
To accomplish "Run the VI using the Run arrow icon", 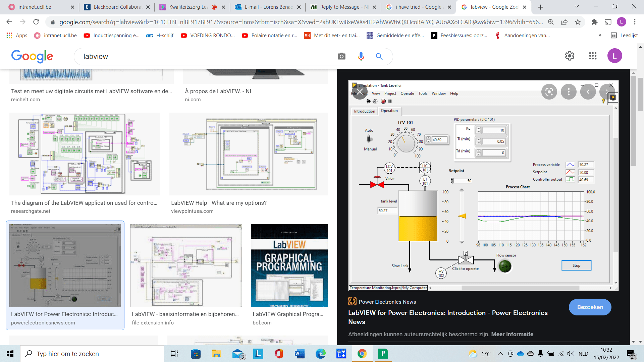I will tap(368, 101).
